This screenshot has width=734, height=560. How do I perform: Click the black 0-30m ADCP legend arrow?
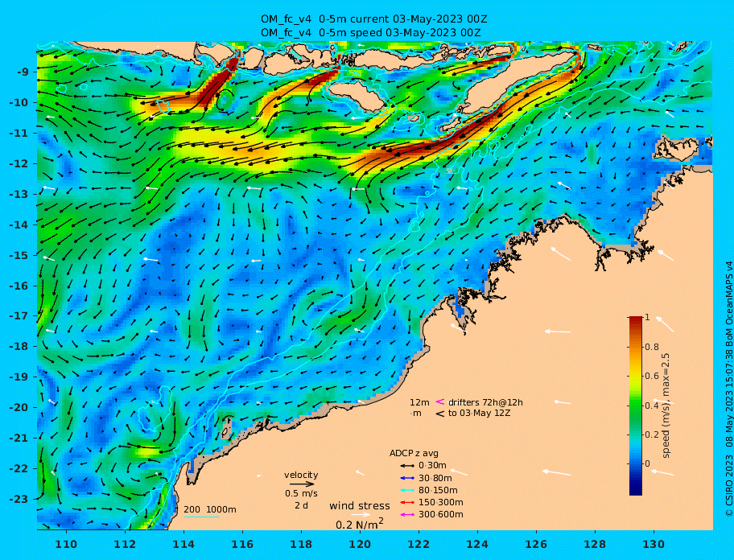click(407, 466)
